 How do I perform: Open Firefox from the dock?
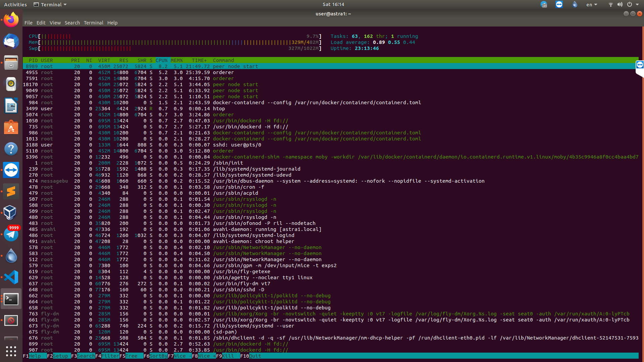tap(11, 20)
